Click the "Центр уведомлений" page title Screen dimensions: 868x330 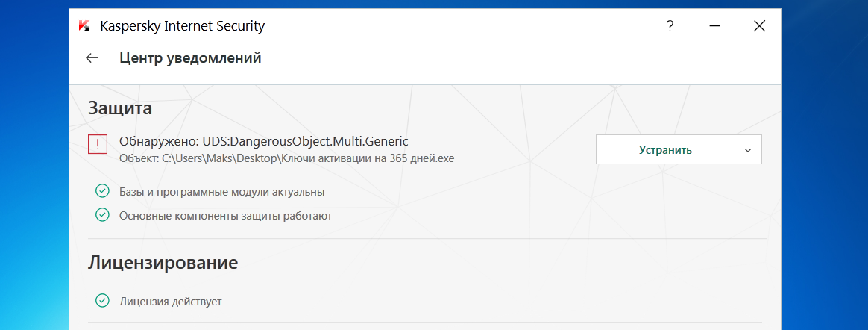tap(190, 57)
